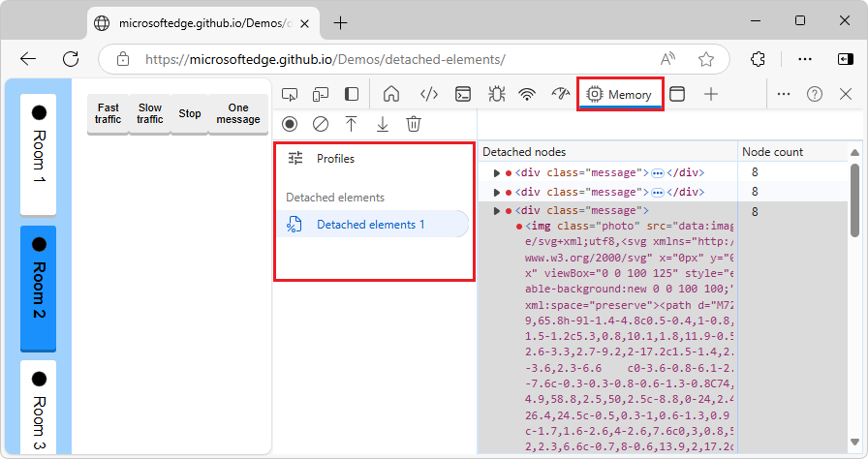Click the detached nodes vertical scrollbar thumb
The height and width of the screenshot is (459, 868).
click(854, 200)
